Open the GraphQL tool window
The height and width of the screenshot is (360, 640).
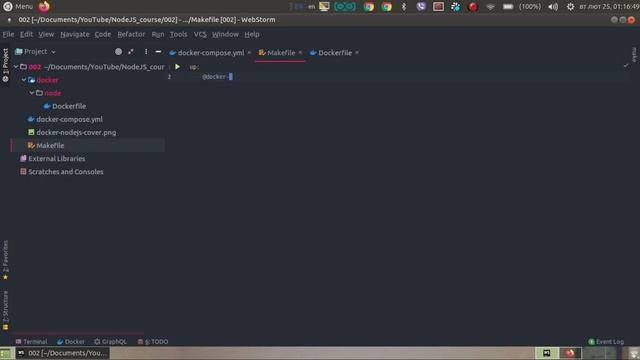coord(110,342)
